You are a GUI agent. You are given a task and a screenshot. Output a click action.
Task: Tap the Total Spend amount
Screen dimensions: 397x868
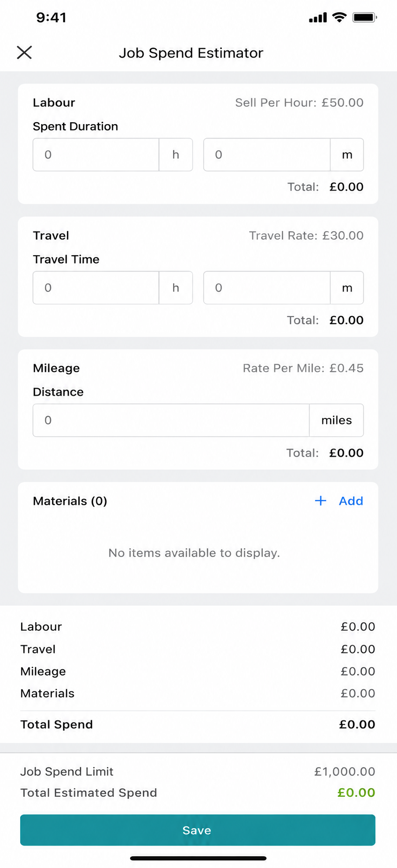(x=357, y=724)
